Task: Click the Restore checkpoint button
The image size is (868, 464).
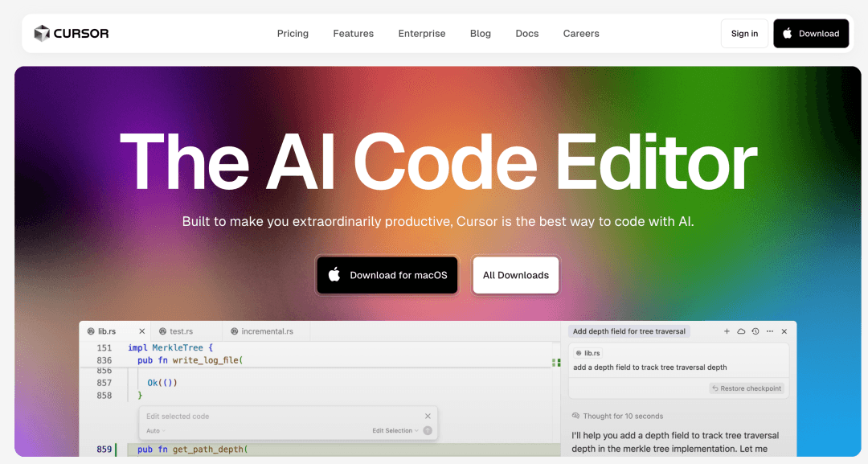Action: (747, 388)
